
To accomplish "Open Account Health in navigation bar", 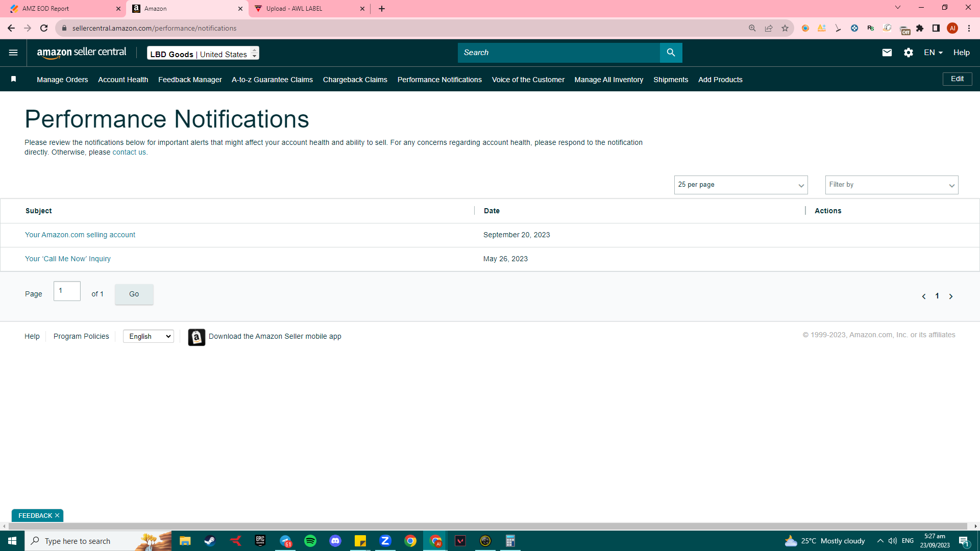I will pyautogui.click(x=123, y=80).
